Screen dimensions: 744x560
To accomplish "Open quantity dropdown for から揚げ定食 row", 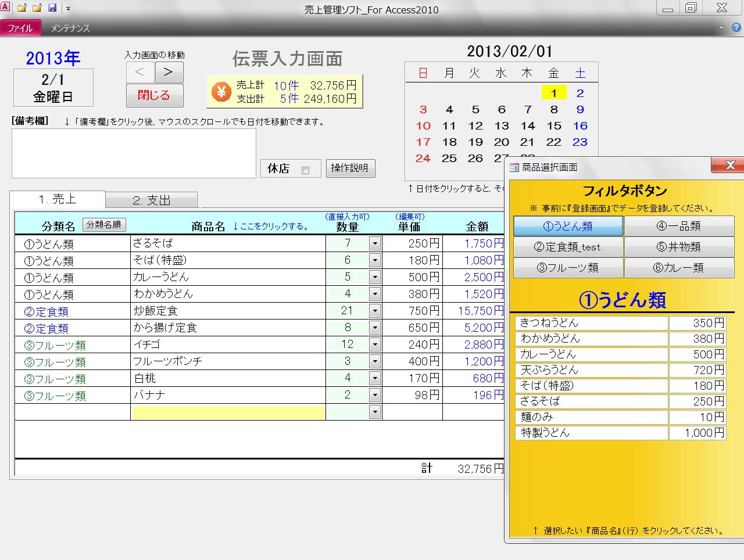I will (x=375, y=328).
